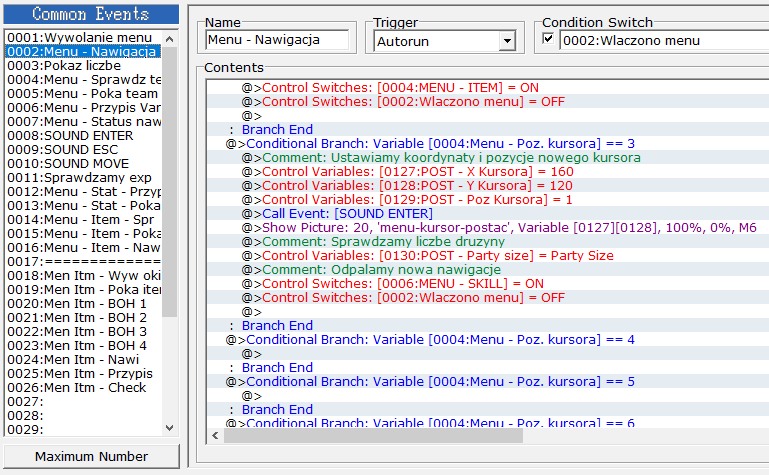Select '0026:Men Itm - Check' event

[x=82, y=387]
